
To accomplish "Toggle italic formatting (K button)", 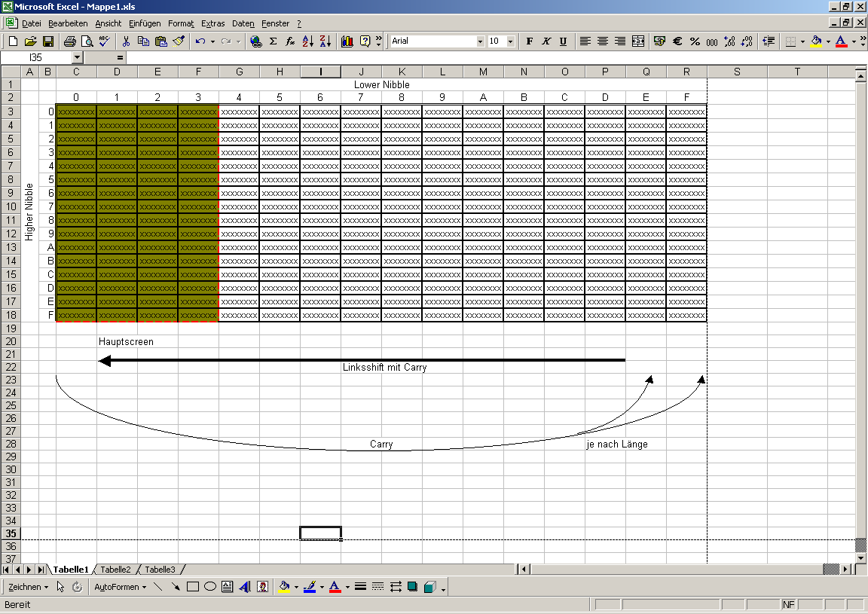I will pyautogui.click(x=546, y=41).
